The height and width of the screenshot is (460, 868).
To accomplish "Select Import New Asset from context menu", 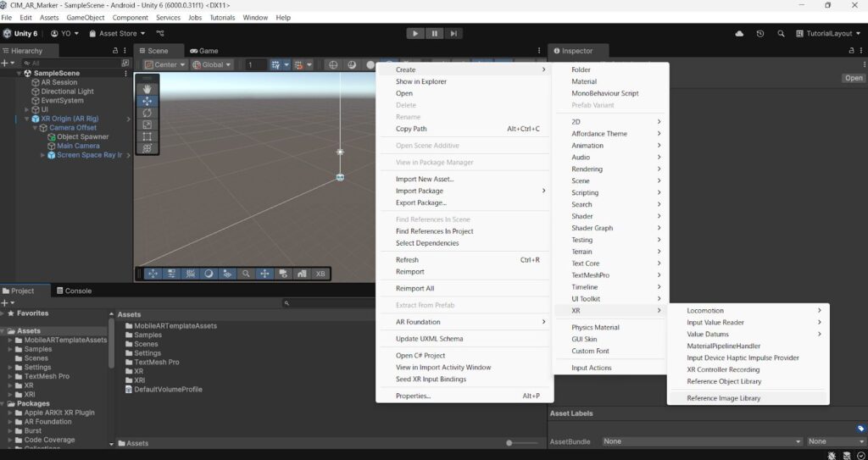I will pos(424,179).
